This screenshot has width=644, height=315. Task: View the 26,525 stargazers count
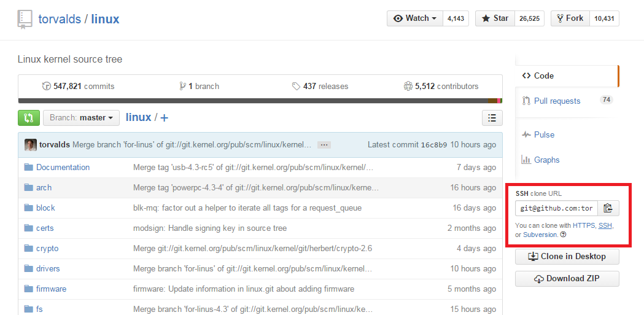529,18
